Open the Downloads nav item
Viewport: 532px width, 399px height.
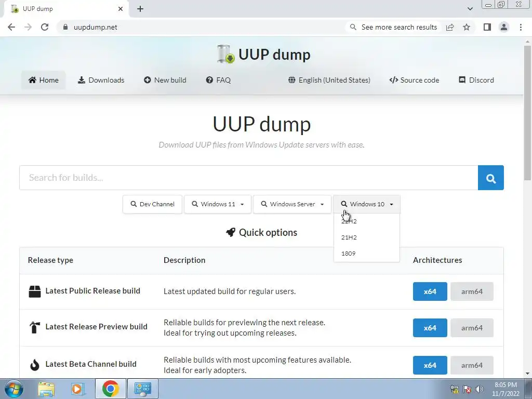101,80
